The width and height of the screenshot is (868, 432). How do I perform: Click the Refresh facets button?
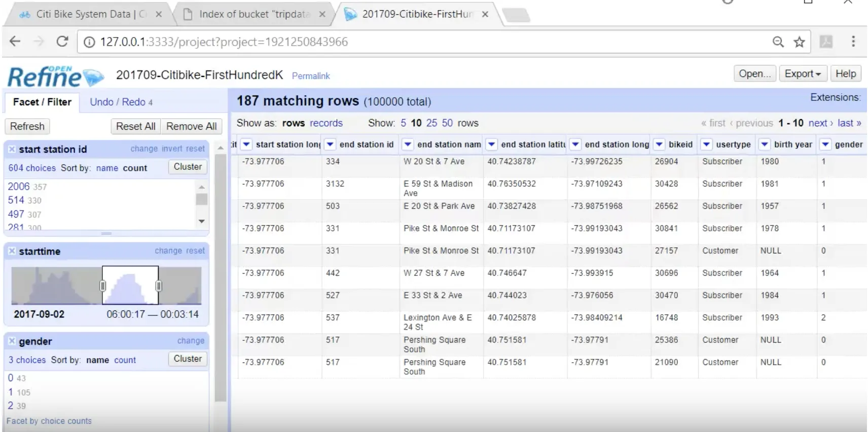[27, 126]
